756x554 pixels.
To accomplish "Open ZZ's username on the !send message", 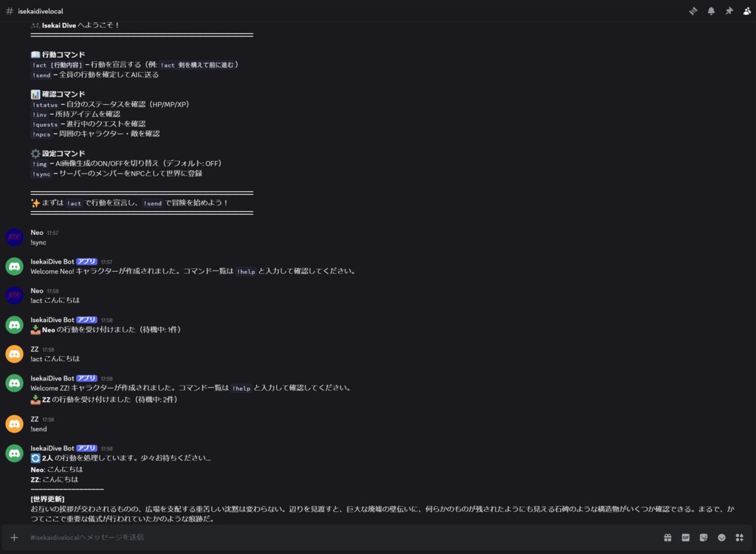I will point(34,420).
